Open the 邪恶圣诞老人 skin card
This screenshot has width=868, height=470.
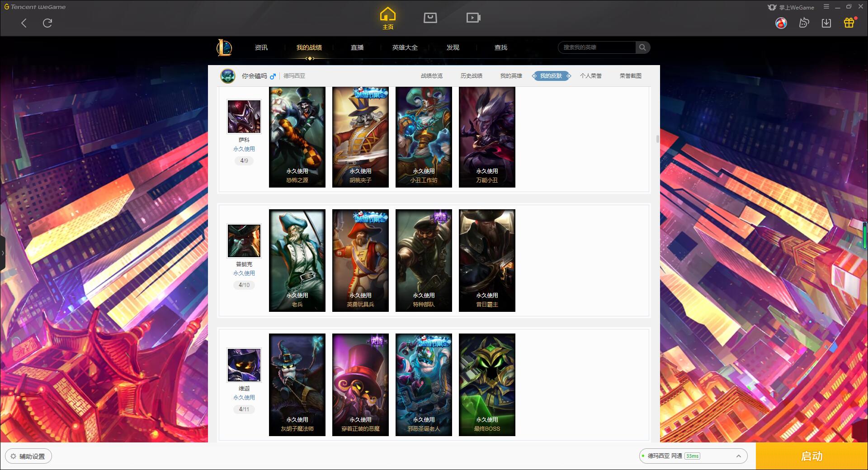coord(424,385)
